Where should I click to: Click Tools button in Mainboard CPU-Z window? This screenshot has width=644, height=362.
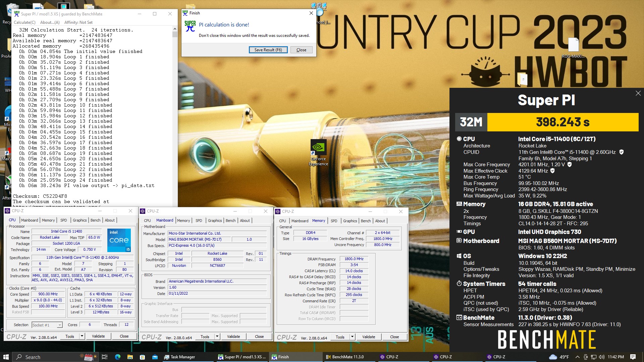[x=205, y=337]
